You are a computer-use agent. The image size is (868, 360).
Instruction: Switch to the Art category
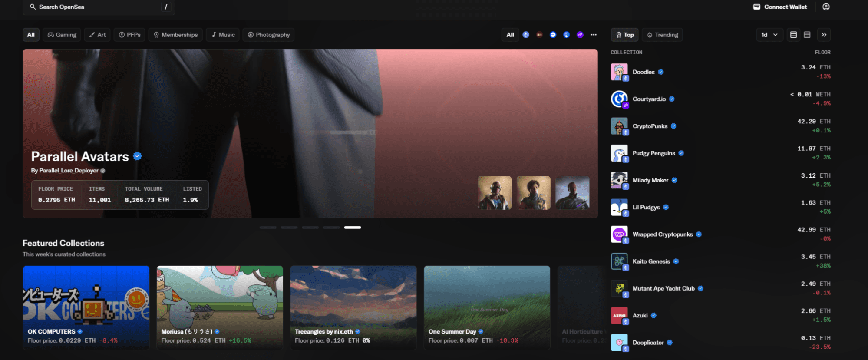pos(98,35)
